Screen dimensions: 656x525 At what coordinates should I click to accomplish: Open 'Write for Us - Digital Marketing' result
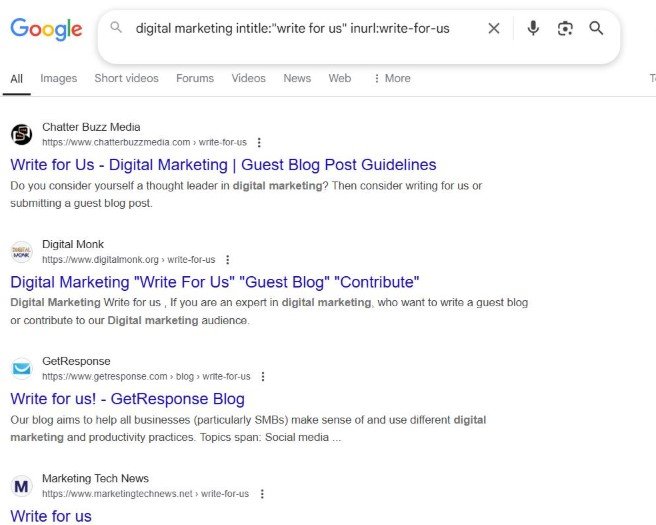(x=223, y=165)
